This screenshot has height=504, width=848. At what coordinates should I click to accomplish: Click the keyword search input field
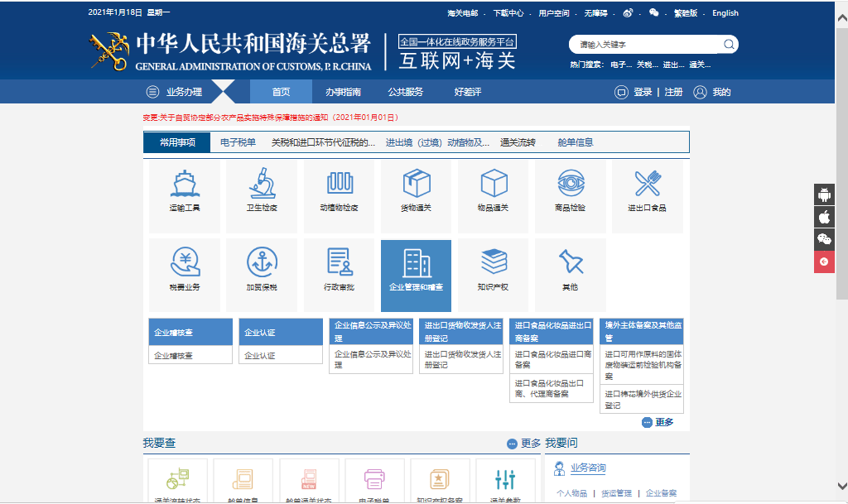pos(648,45)
